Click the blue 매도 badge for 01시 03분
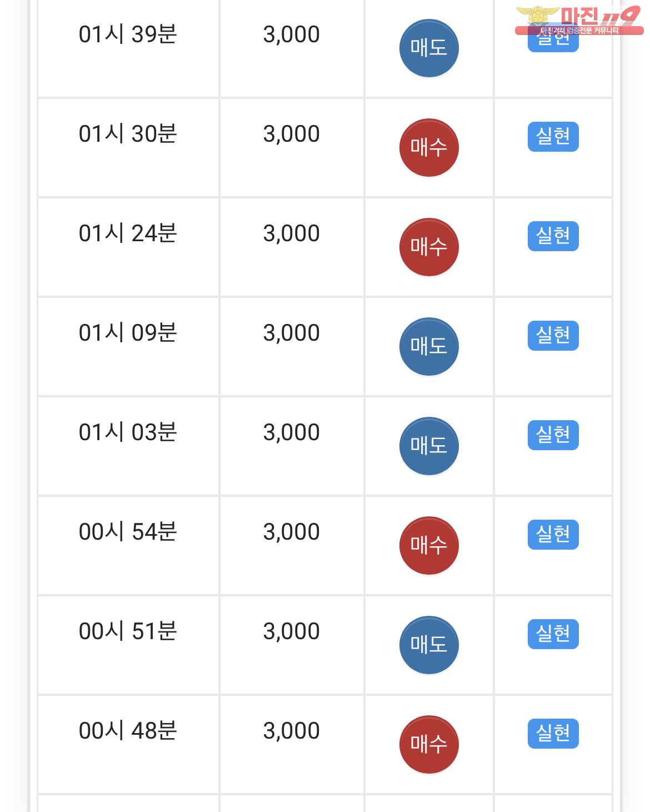Image resolution: width=650 pixels, height=812 pixels. (429, 446)
